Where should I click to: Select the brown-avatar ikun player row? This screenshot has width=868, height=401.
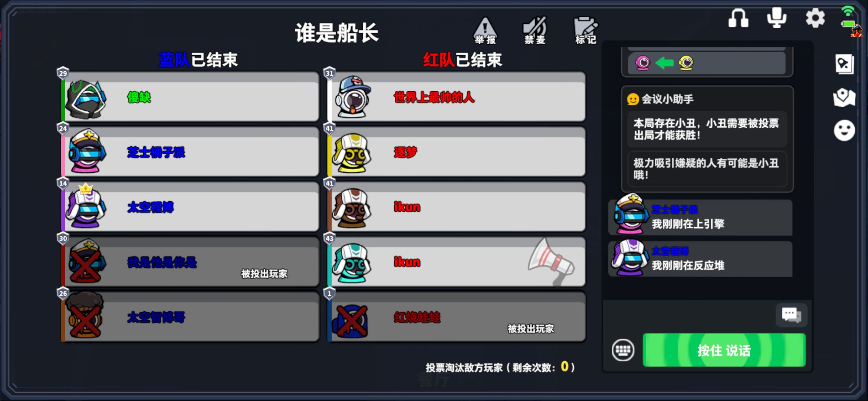(x=456, y=207)
